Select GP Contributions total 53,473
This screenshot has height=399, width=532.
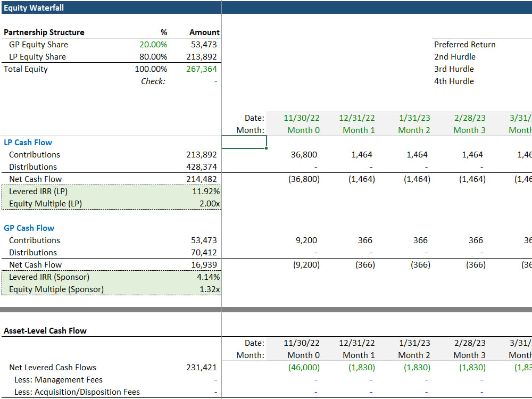[x=204, y=240]
